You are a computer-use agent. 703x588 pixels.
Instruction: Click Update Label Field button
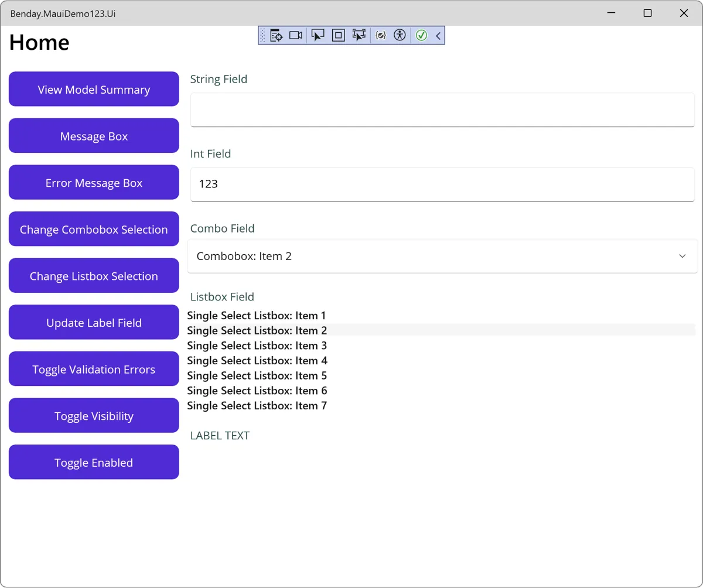(x=94, y=322)
